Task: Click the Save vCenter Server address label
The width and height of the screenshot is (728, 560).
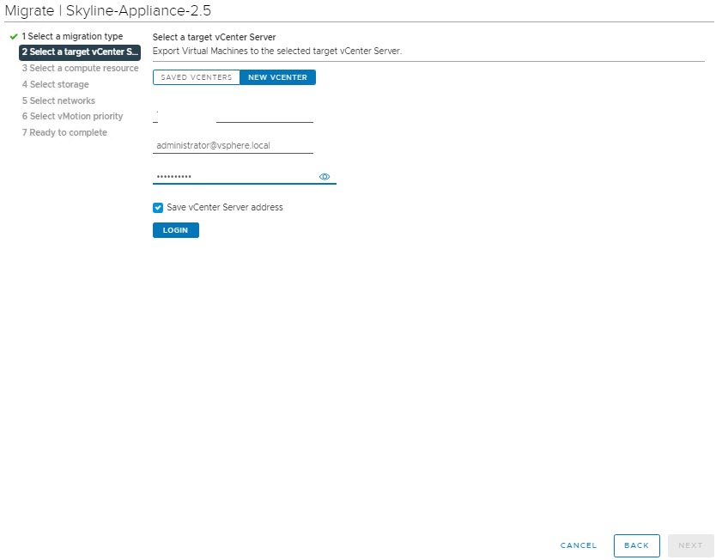Action: pyautogui.click(x=224, y=208)
